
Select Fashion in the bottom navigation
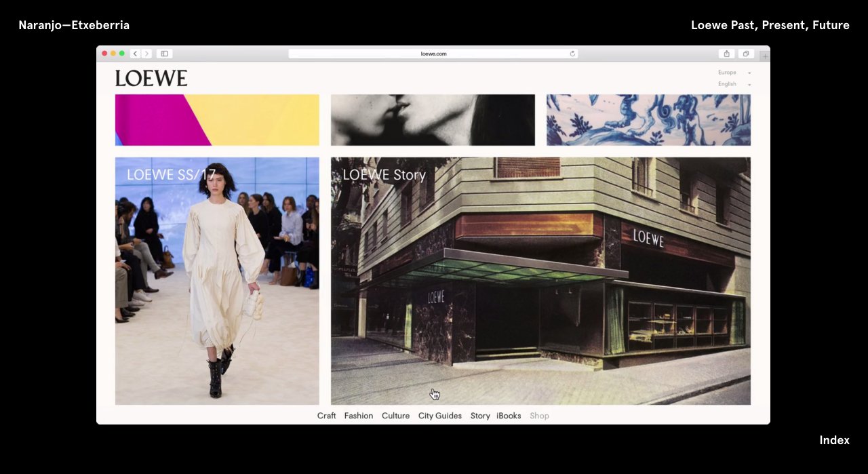click(358, 416)
